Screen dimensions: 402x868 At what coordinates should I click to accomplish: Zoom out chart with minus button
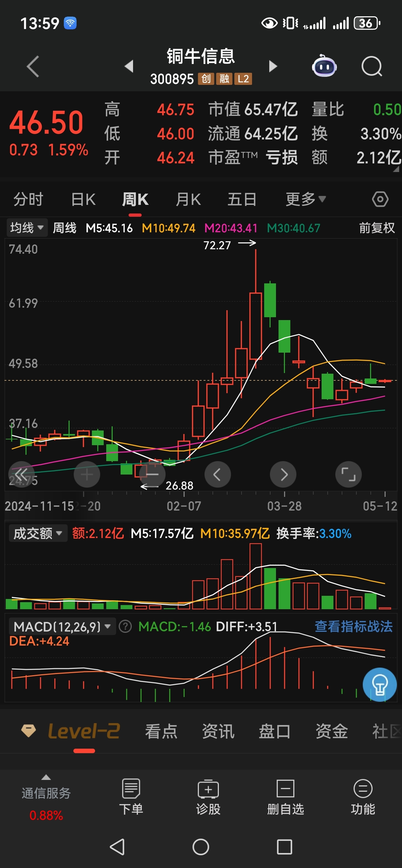(152, 474)
